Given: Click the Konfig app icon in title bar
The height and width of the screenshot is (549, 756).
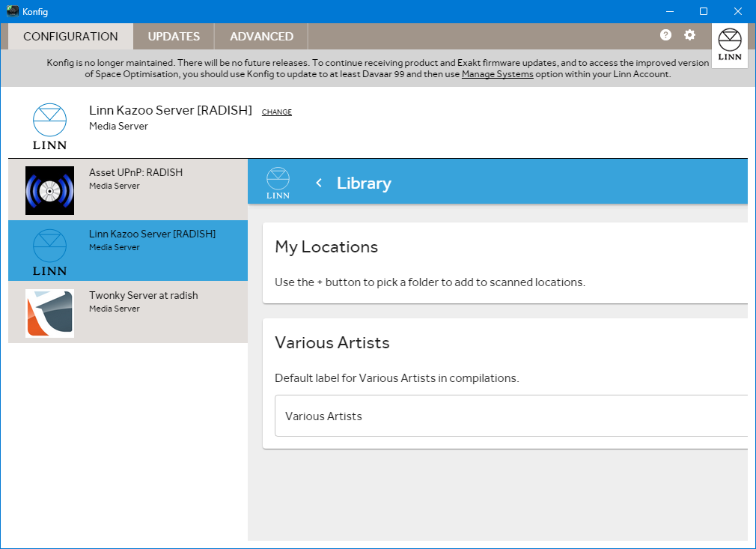Looking at the screenshot, I should pos(13,11).
